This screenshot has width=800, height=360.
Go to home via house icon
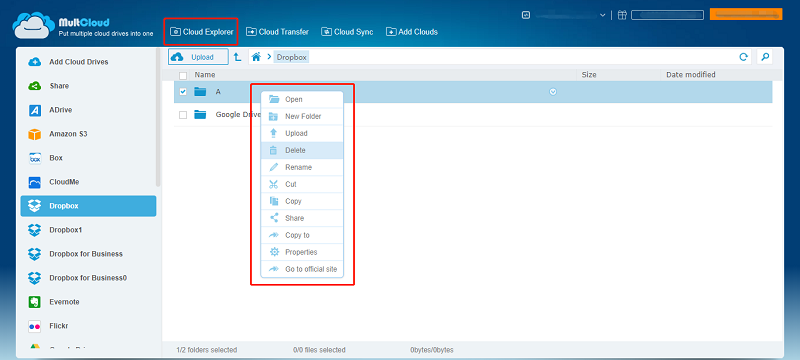(x=256, y=57)
